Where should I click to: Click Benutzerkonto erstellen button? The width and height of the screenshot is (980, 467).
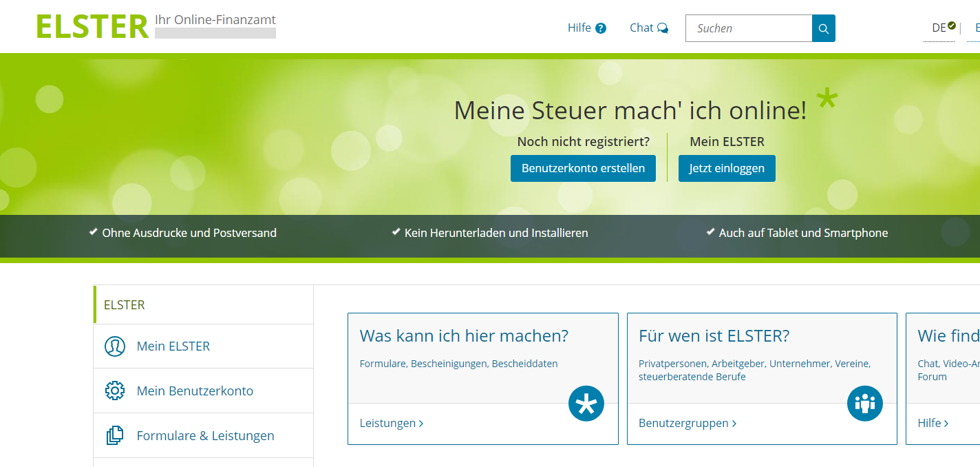583,168
